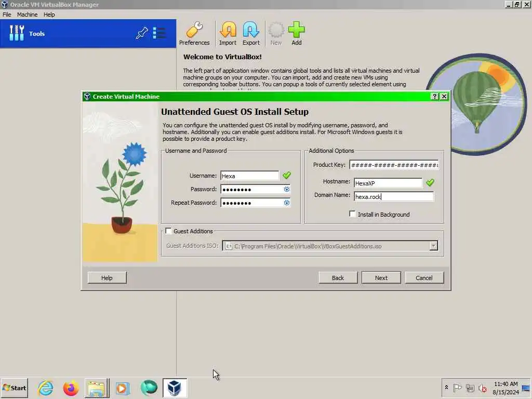This screenshot has width=532, height=399.
Task: Click the ISO file icon in Guest Additions field
Action: coord(229,246)
